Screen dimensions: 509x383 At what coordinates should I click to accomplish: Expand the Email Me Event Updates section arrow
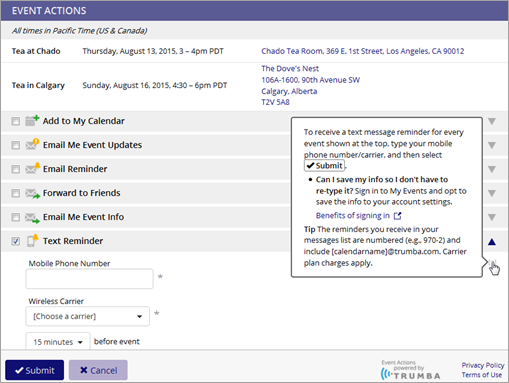tap(492, 145)
